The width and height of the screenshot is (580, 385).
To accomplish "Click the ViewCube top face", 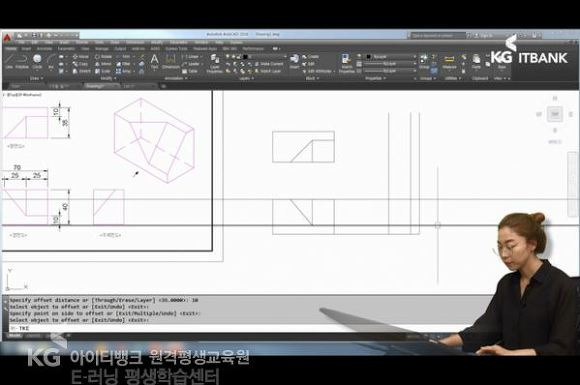I will [554, 114].
